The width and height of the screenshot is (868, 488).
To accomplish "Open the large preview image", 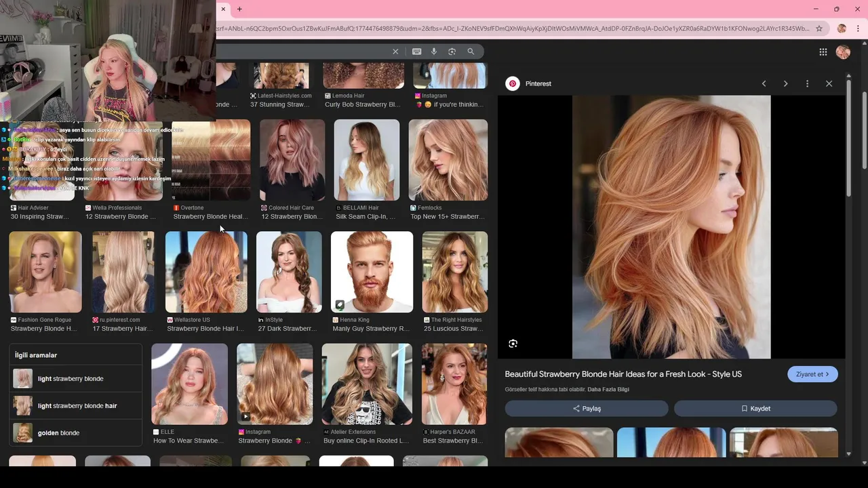I will [671, 227].
